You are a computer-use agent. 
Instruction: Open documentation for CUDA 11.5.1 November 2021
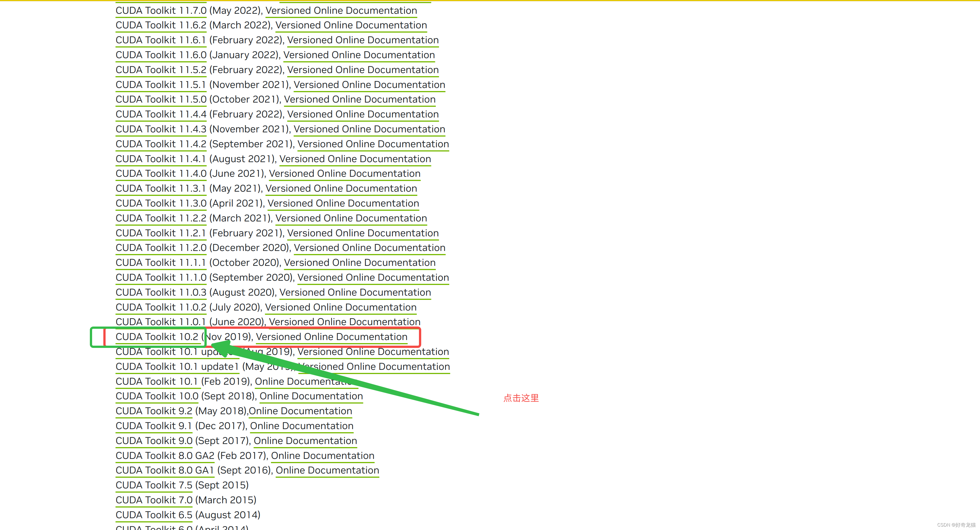370,85
